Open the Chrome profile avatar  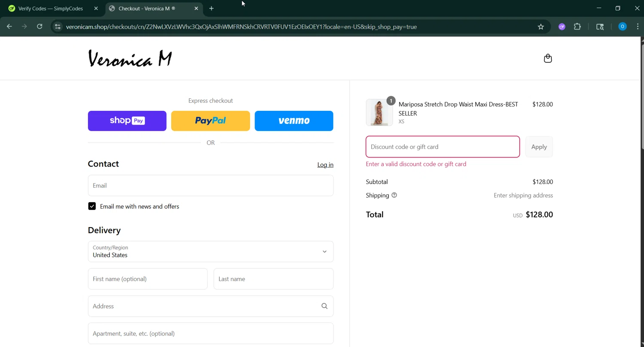click(623, 27)
